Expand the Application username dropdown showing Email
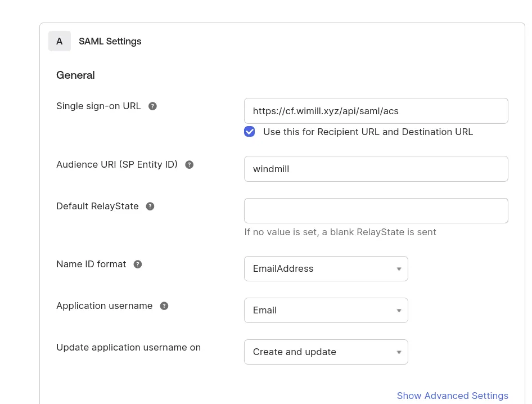Screen dimensions: 532x404 click(326, 310)
